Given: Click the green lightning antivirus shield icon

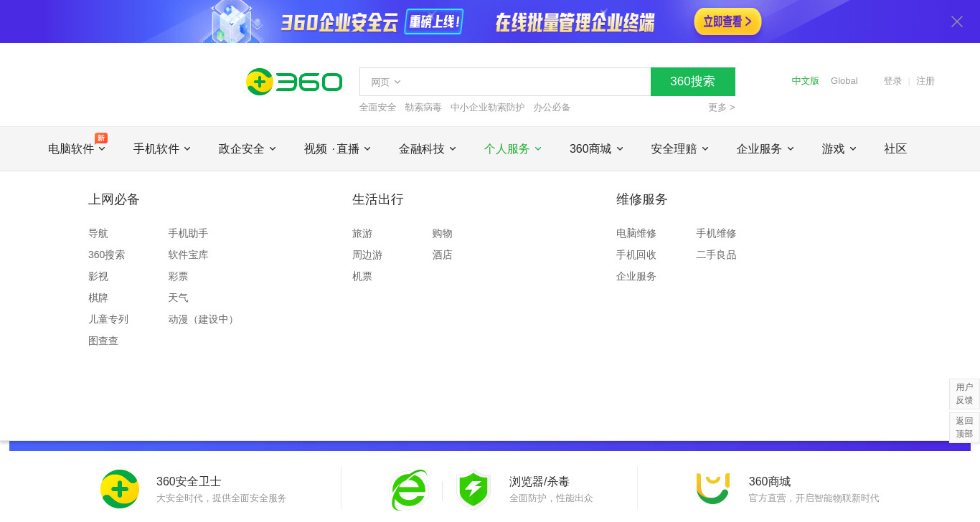Looking at the screenshot, I should (473, 489).
